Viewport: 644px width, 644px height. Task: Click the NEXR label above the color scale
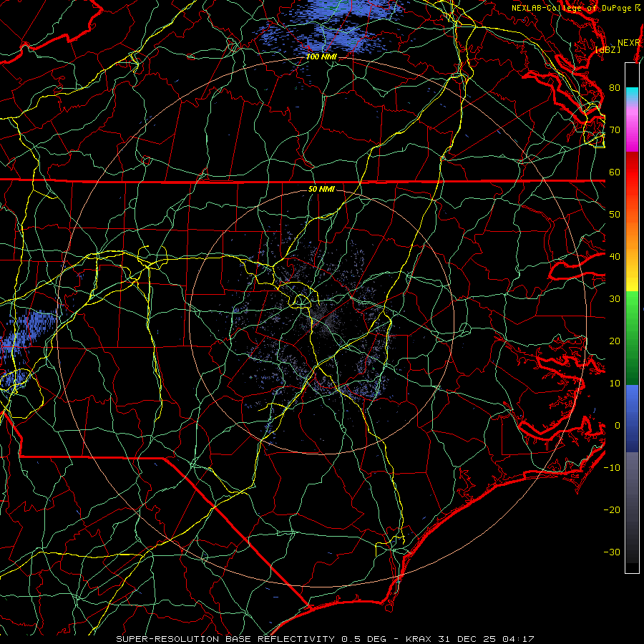(x=629, y=43)
